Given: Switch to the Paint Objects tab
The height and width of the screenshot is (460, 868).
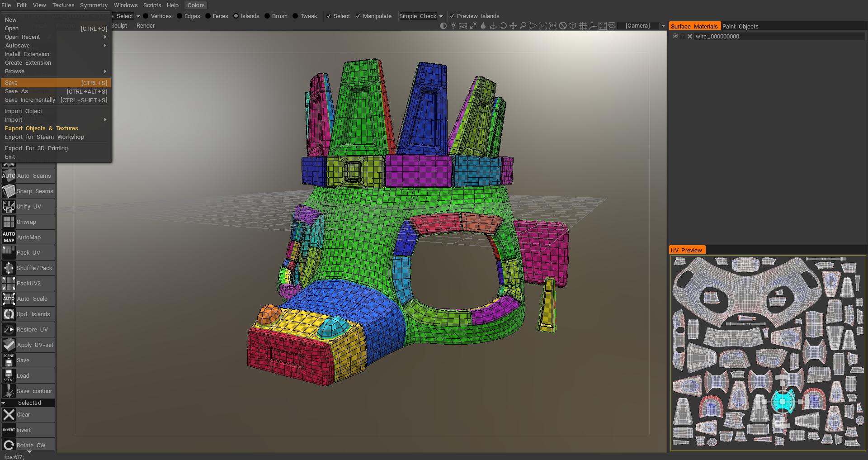Looking at the screenshot, I should (740, 27).
